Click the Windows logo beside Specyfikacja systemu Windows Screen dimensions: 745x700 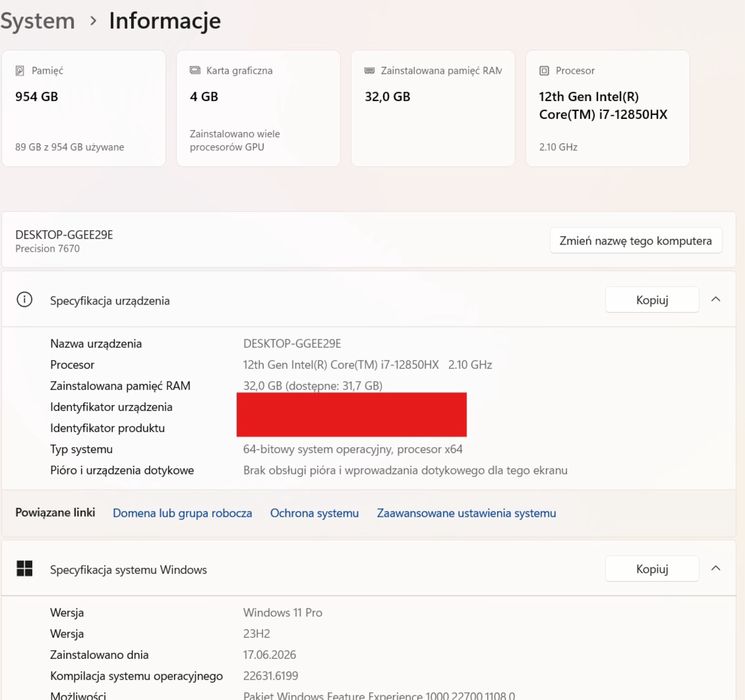click(x=24, y=568)
